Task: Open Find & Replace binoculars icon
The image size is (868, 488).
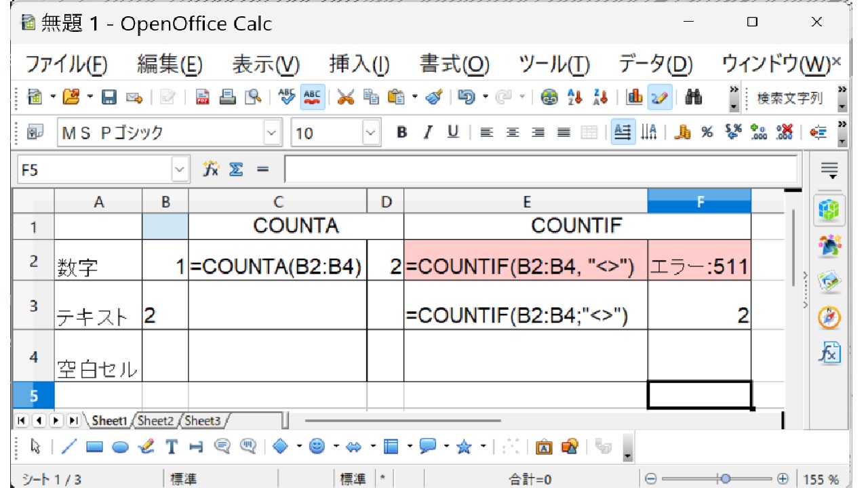Action: 693,98
